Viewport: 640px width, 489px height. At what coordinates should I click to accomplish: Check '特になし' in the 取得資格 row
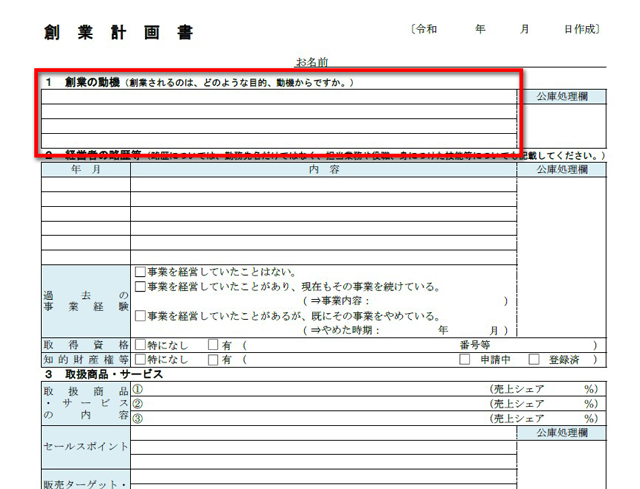(x=139, y=345)
